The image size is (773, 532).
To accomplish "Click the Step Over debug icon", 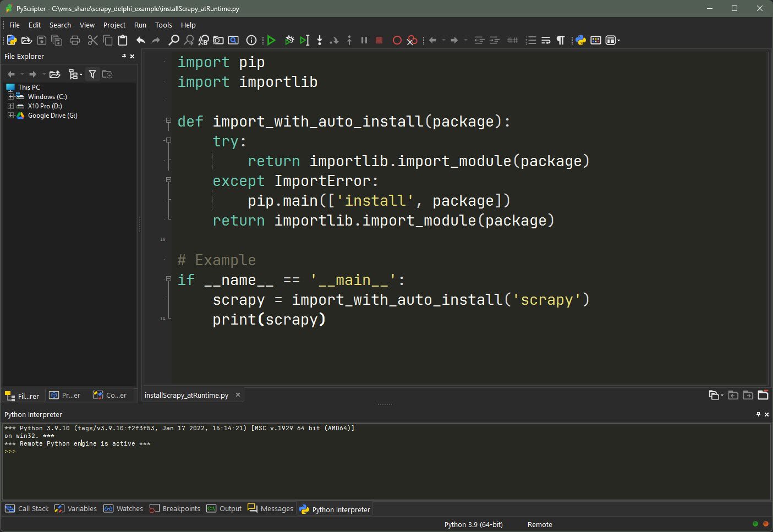I will coord(334,40).
